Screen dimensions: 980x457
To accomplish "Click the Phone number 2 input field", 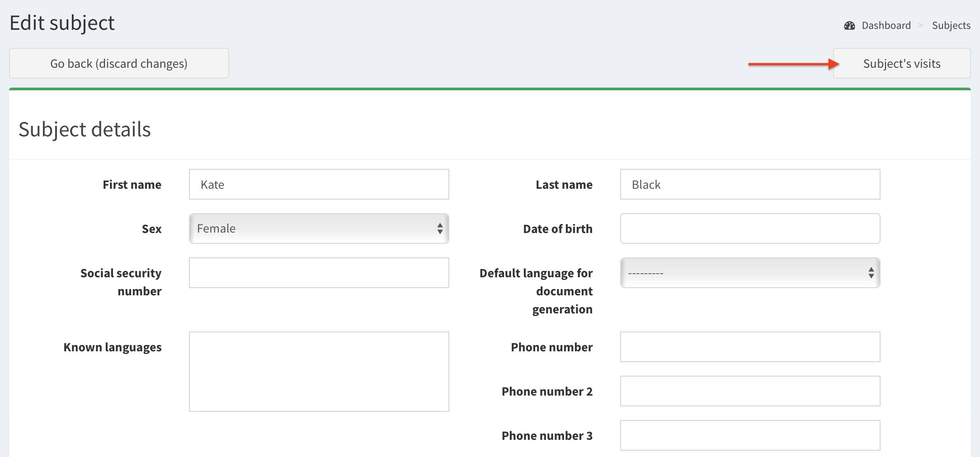I will 749,391.
